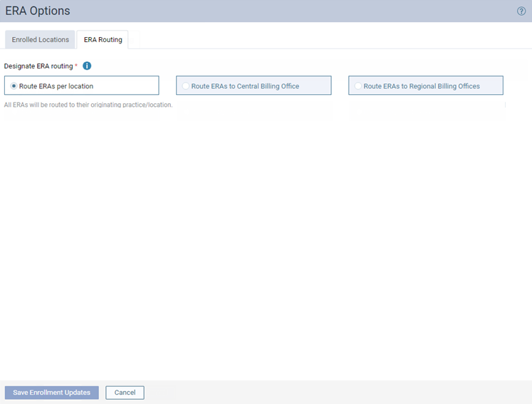Click the Cancel button
Image resolution: width=532 pixels, height=404 pixels.
tap(125, 393)
